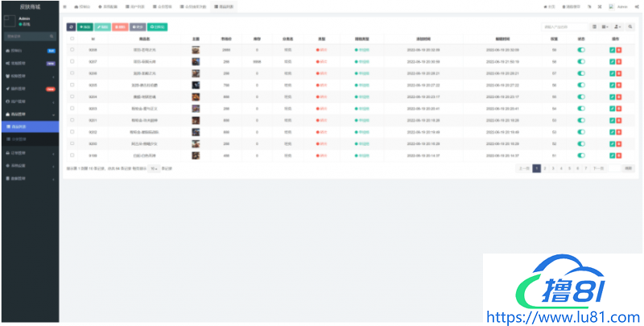Click the red delete icon for ID 9207
The image size is (644, 326).
pos(619,61)
